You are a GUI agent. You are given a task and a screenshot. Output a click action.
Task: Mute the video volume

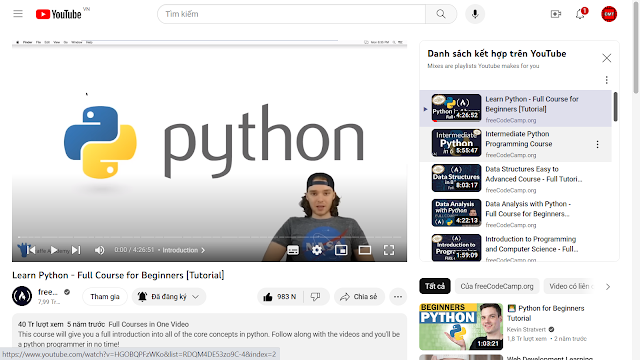[x=99, y=250]
